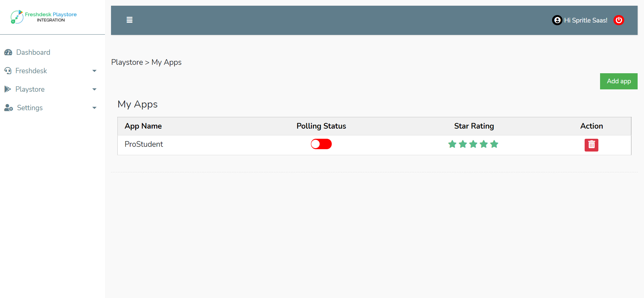
Task: Click the Freshdesk Playstore Integration logo
Action: click(44, 17)
